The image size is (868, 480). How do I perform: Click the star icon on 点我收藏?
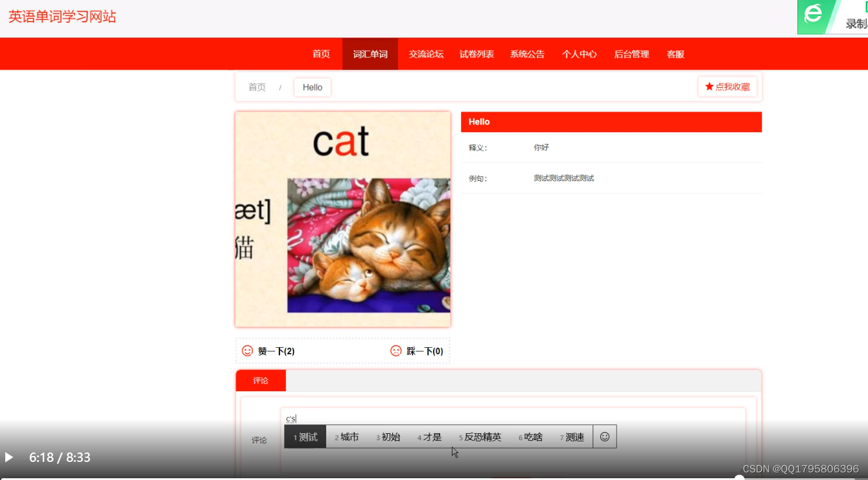709,87
